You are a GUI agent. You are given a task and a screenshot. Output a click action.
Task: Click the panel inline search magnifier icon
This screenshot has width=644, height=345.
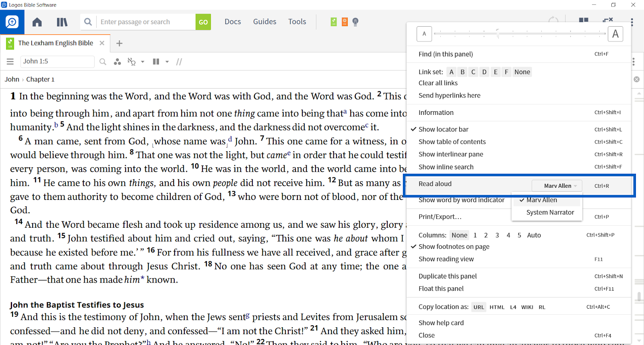[x=103, y=62]
